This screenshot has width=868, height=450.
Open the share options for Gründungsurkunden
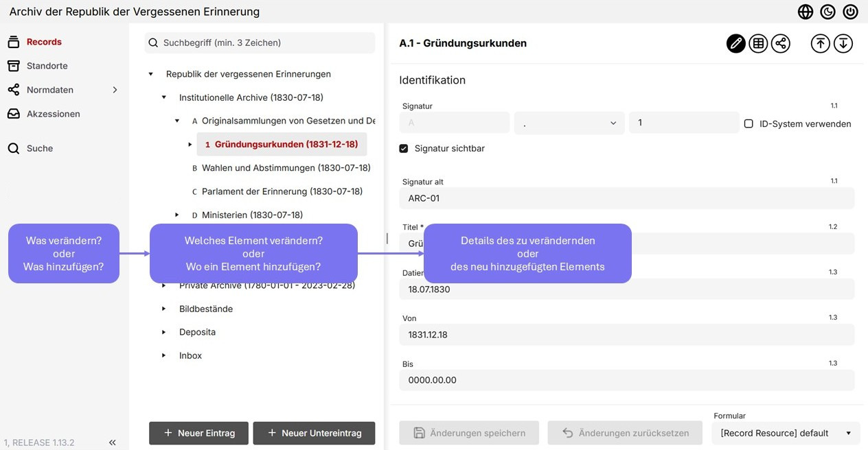pyautogui.click(x=780, y=43)
